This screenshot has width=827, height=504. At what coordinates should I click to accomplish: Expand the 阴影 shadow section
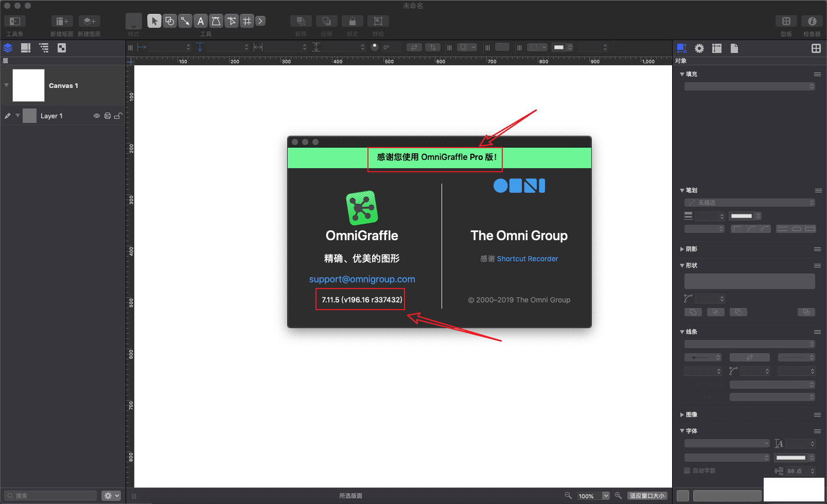(x=682, y=249)
